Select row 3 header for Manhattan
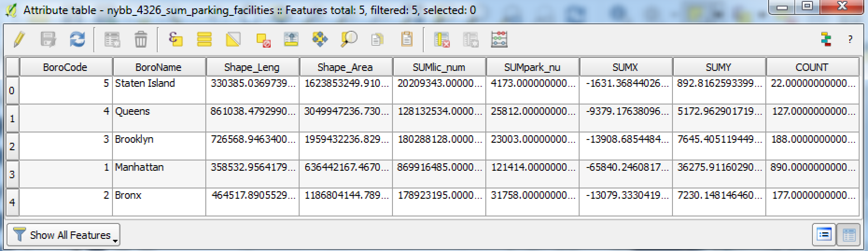Image resolution: width=868 pixels, height=251 pixels. [12, 174]
